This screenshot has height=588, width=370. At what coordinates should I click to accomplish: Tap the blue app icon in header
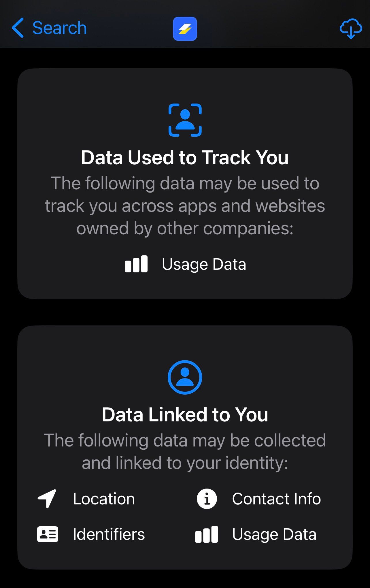tap(185, 29)
